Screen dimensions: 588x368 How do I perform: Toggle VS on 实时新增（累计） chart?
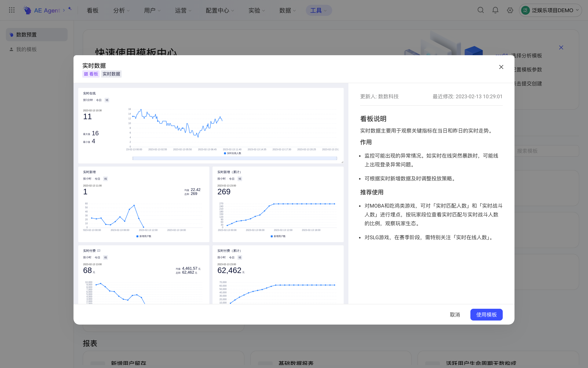pyautogui.click(x=240, y=179)
